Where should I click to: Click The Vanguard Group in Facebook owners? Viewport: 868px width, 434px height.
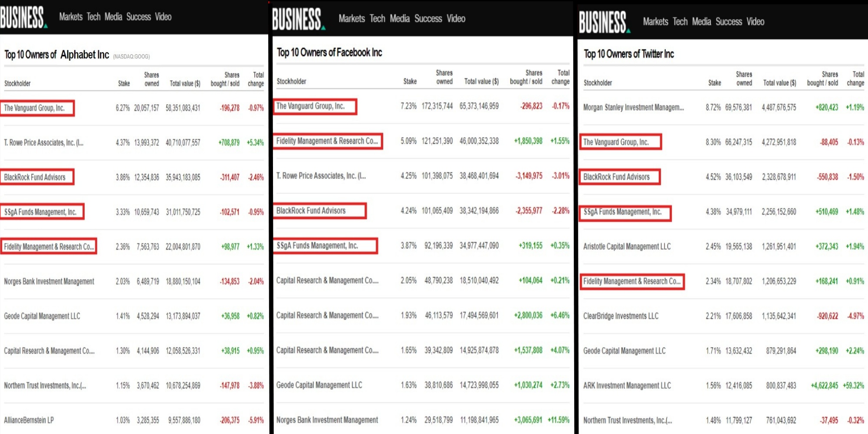tap(310, 106)
